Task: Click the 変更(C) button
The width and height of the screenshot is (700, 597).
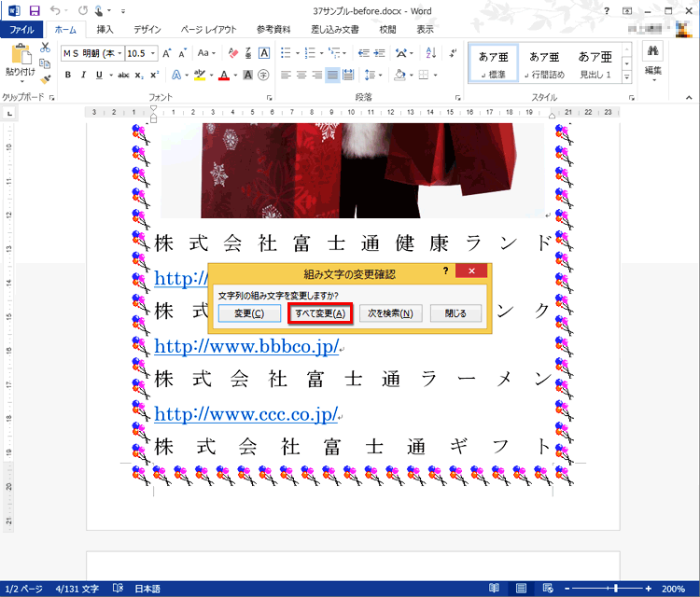Action: pos(249,313)
